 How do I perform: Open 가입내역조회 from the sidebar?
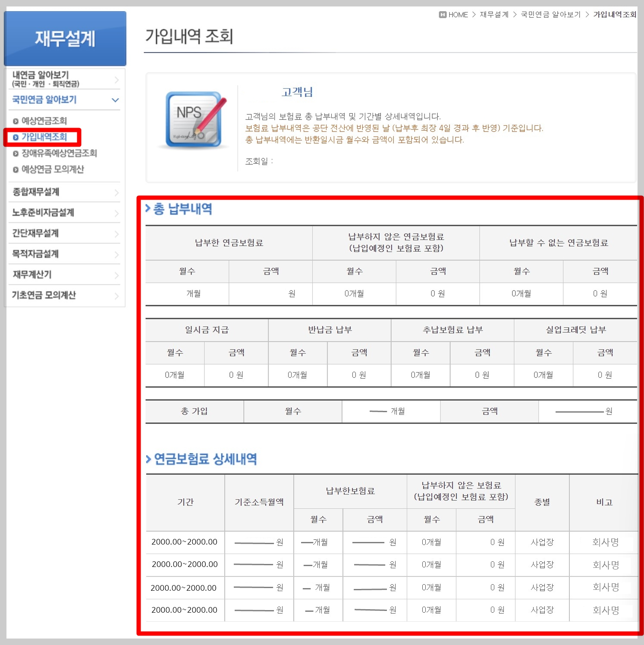(43, 137)
